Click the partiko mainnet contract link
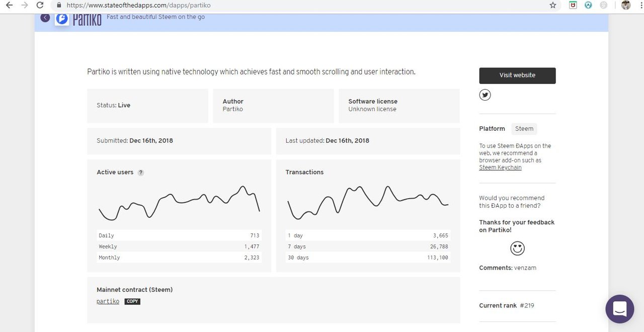 (108, 301)
